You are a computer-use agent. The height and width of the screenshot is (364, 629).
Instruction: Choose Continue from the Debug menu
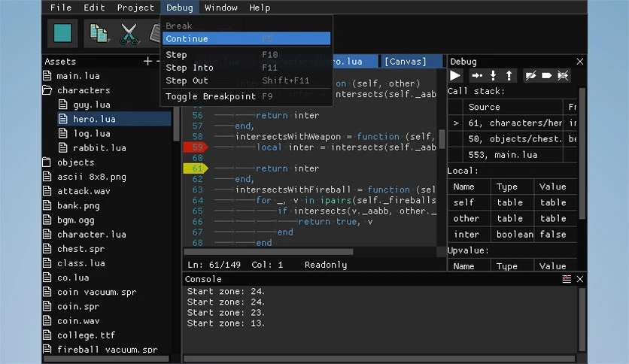246,38
